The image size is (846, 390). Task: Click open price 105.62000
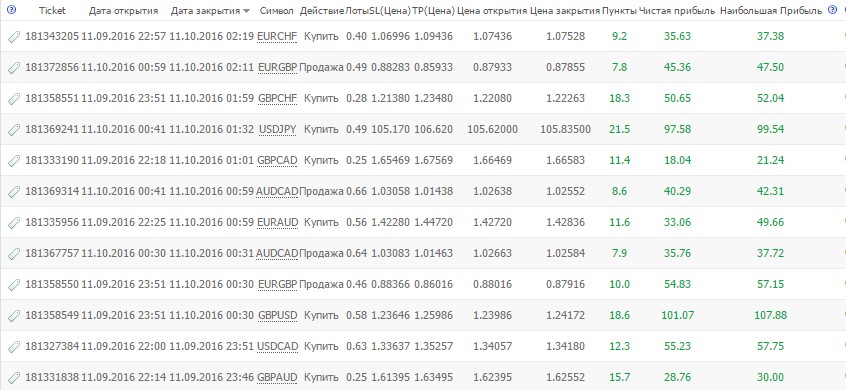coord(493,129)
